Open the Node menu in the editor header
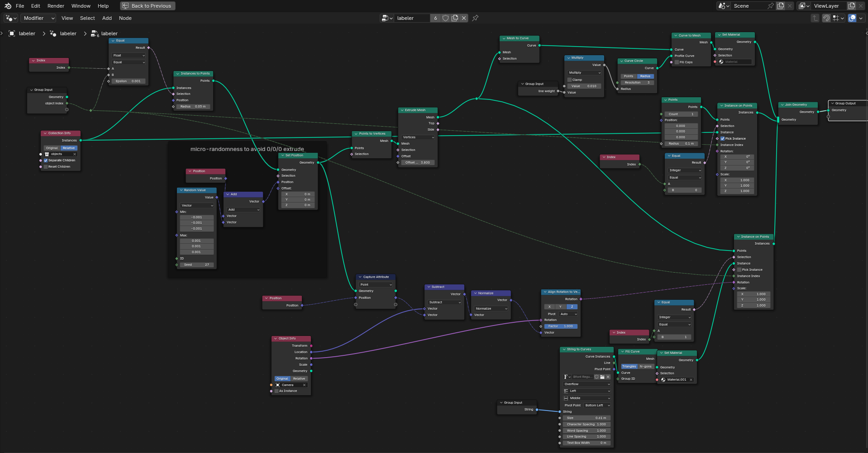The height and width of the screenshot is (453, 868). [x=125, y=18]
